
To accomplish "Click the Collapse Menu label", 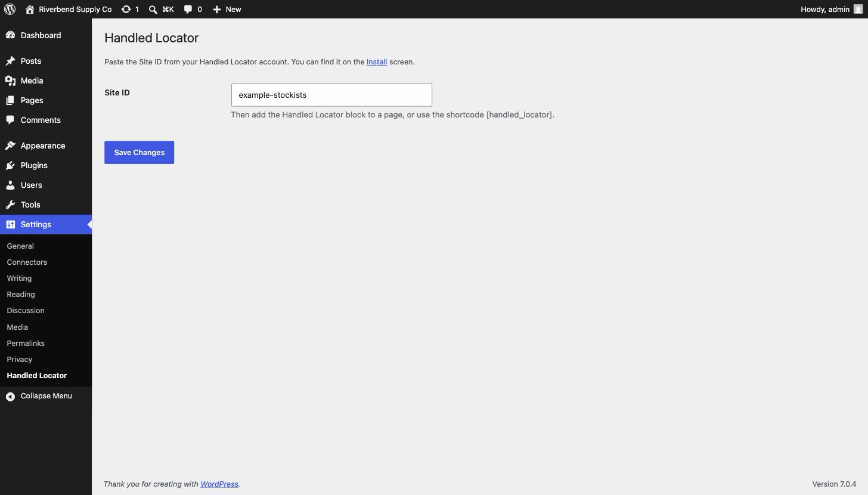I will [x=46, y=396].
